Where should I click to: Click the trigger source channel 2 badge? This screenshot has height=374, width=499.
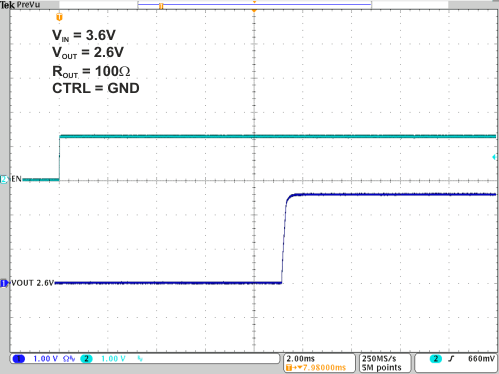pos(435,359)
